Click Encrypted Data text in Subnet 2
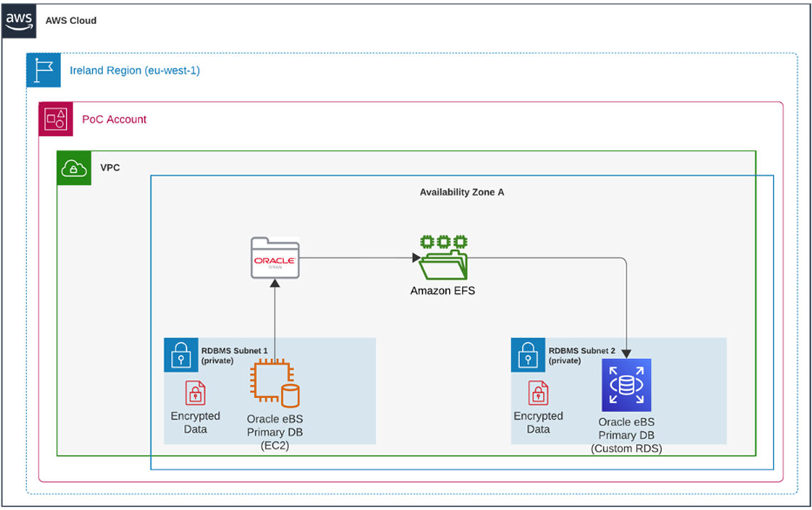The image size is (812, 510). (x=538, y=423)
